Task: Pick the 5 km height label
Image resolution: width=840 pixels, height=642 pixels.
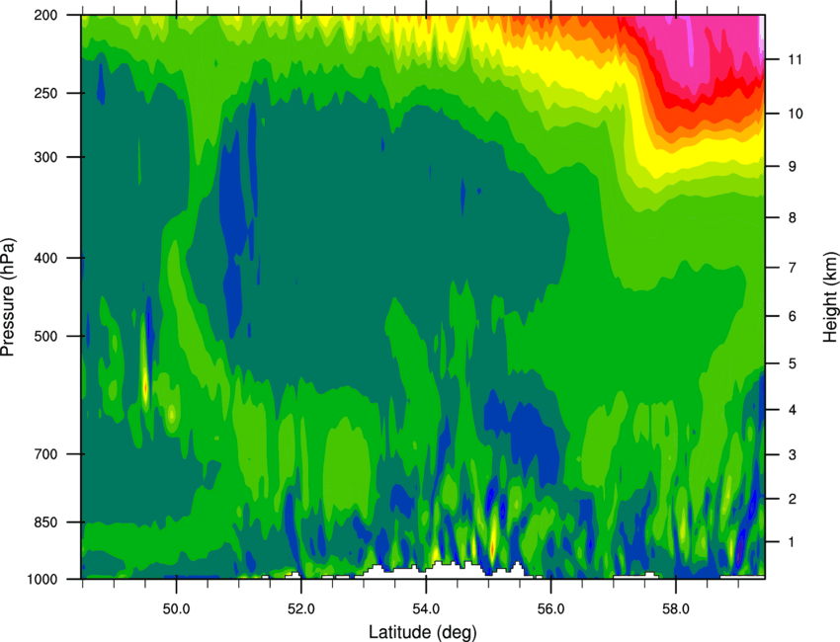Action: pos(792,364)
